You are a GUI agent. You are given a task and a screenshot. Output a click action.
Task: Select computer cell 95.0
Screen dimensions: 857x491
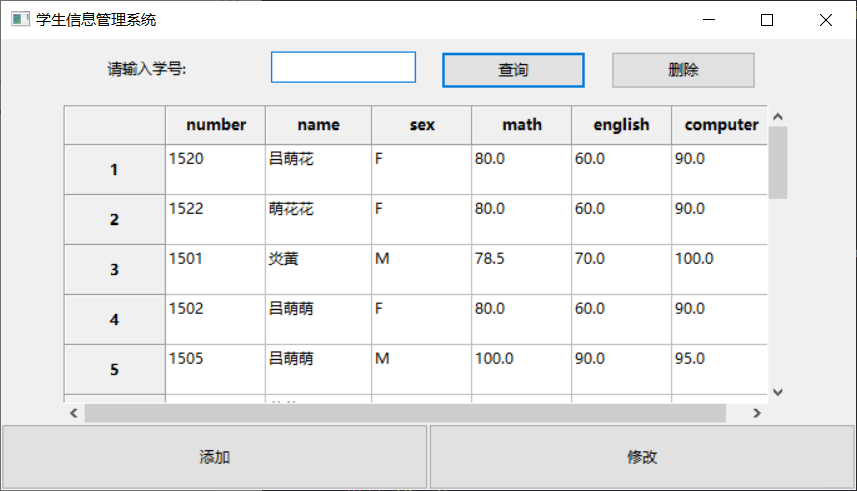720,370
